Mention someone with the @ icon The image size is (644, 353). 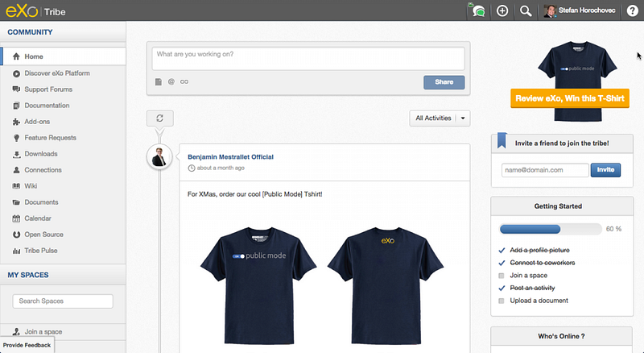171,82
